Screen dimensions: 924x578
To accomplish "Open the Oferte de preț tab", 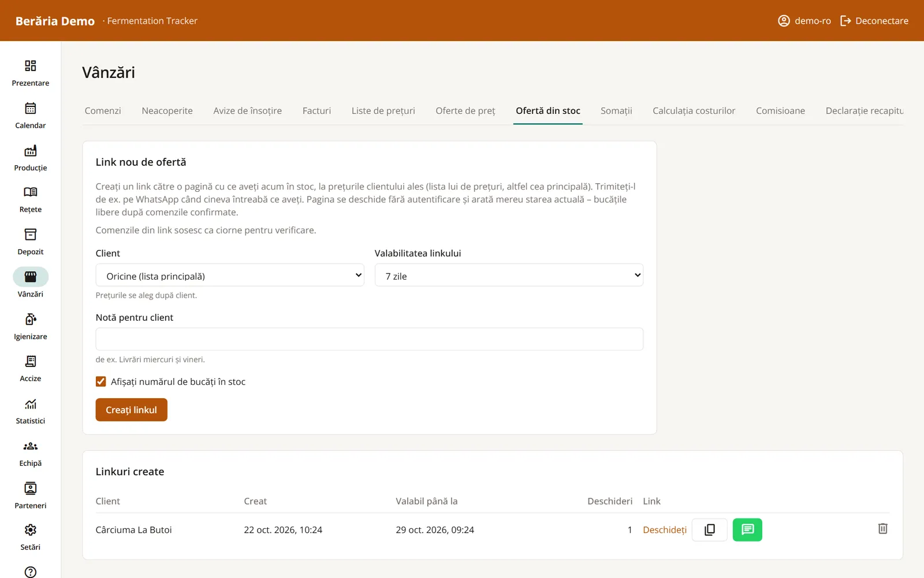I will click(465, 110).
